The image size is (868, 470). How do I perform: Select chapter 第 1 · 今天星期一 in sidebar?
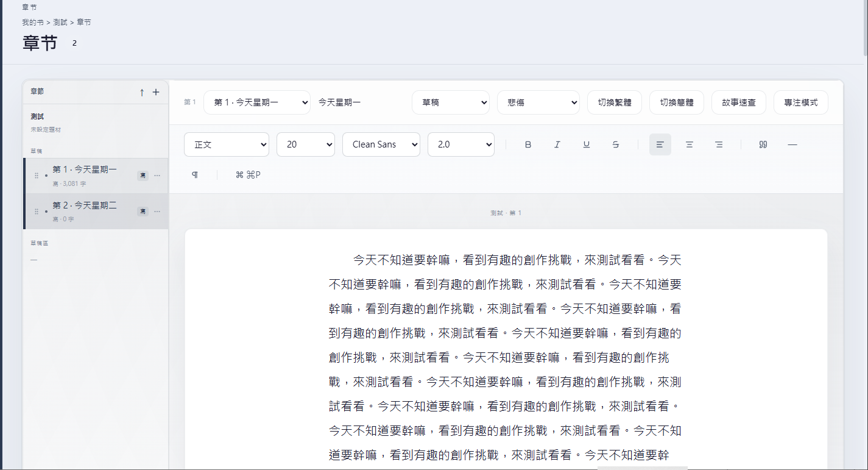coord(96,176)
